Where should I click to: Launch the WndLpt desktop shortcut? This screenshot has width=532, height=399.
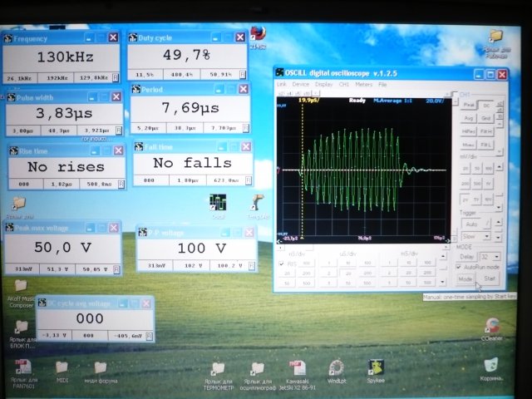pyautogui.click(x=336, y=367)
